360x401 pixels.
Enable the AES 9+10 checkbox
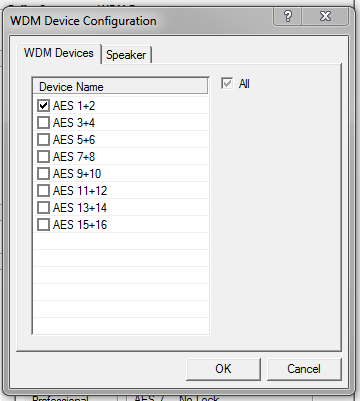pyautogui.click(x=43, y=174)
